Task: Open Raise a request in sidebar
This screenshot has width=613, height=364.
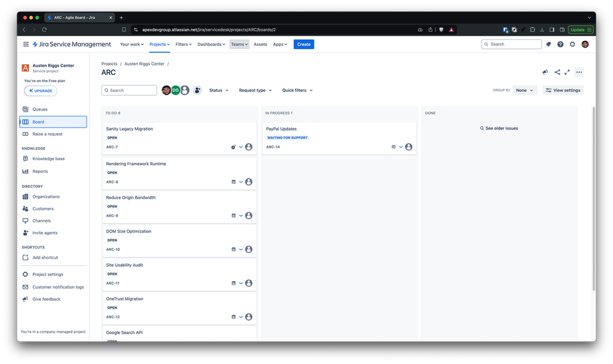Action: click(53, 134)
